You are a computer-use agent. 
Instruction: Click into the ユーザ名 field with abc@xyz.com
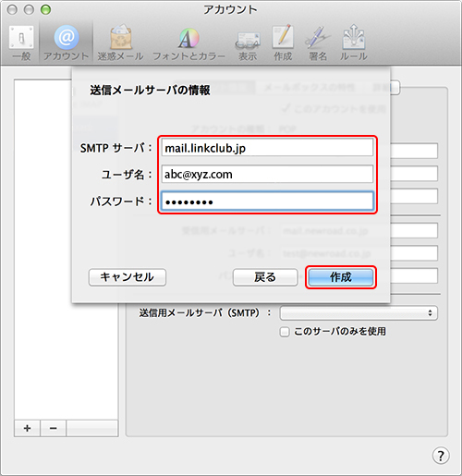(x=267, y=175)
